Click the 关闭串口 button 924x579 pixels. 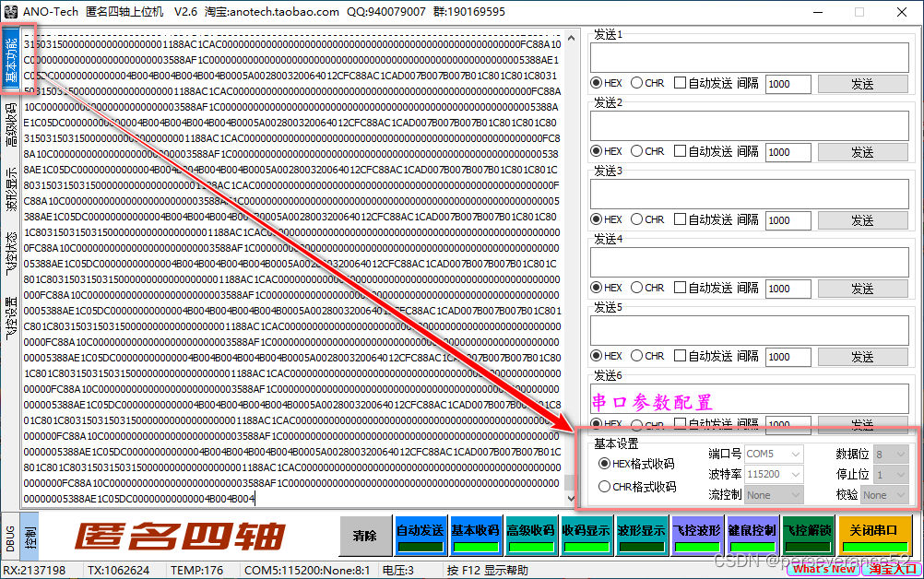coord(874,536)
